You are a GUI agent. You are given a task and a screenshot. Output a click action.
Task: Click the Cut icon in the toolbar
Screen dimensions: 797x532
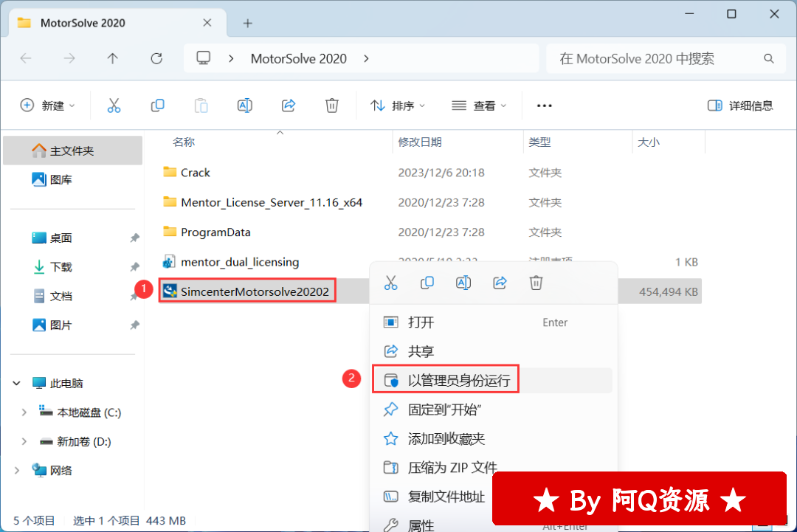click(114, 106)
